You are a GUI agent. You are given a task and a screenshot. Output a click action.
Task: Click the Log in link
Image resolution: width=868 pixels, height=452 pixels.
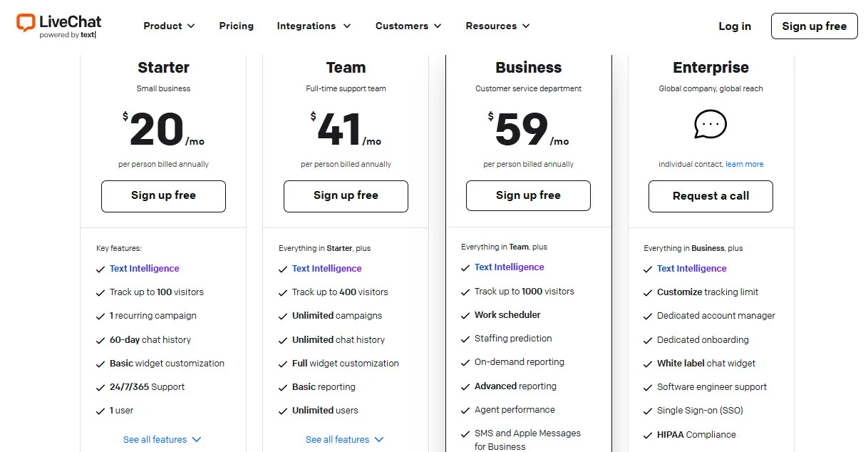(735, 26)
